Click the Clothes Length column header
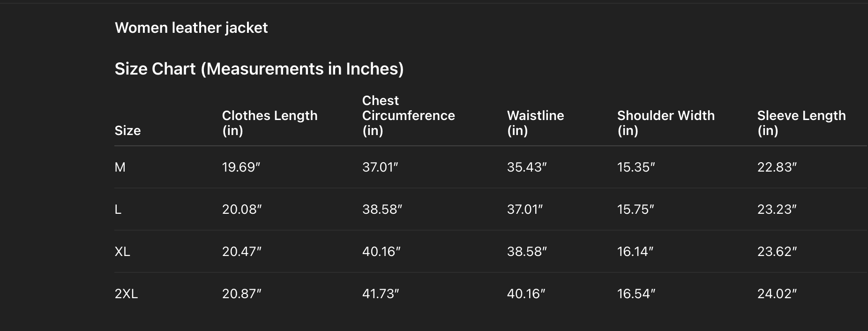 (269, 123)
